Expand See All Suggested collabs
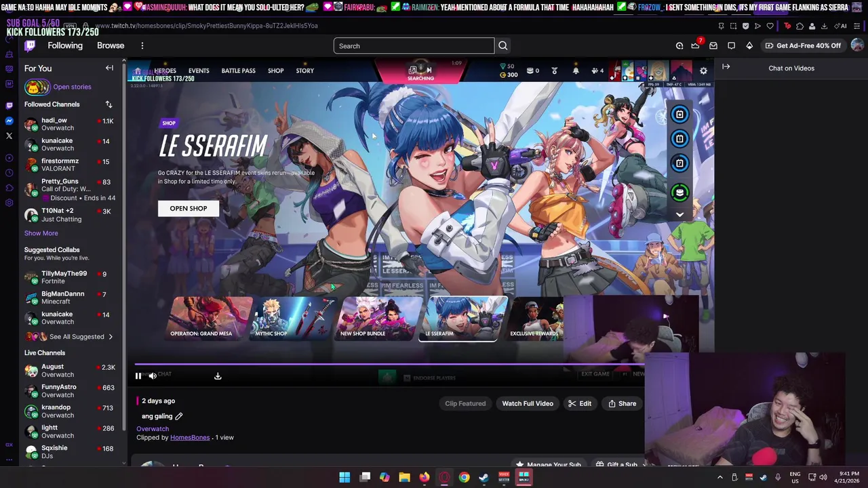Viewport: 868px width, 488px height. [x=69, y=336]
